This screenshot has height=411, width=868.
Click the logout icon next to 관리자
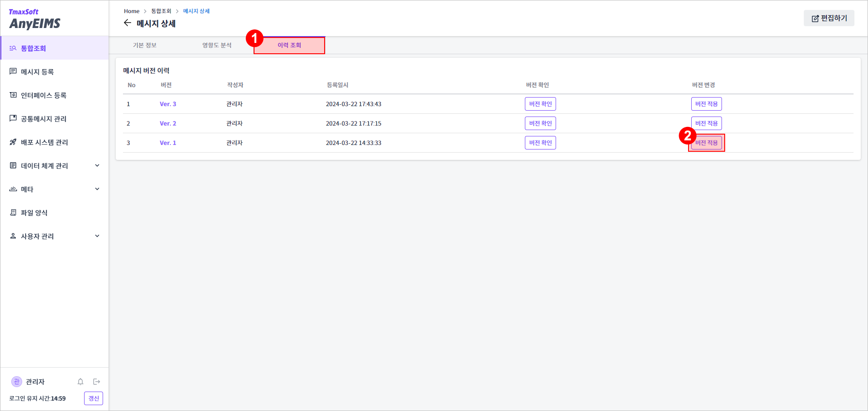coord(96,382)
